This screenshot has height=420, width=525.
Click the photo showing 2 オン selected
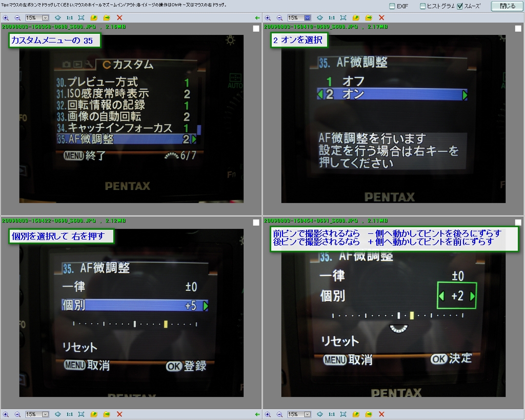pyautogui.click(x=393, y=119)
